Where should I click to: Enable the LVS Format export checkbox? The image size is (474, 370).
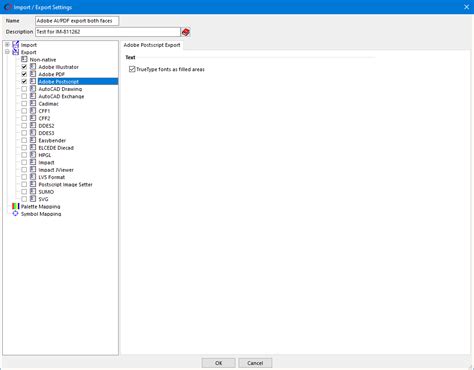coord(24,177)
